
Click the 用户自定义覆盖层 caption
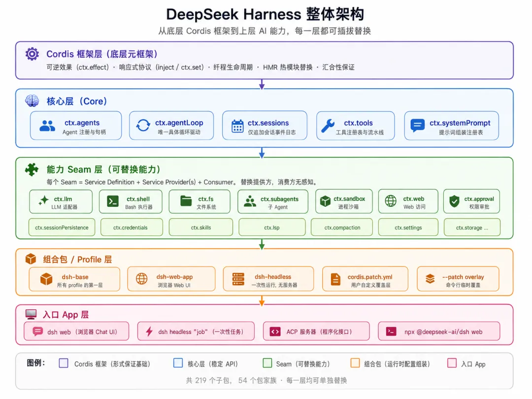click(370, 285)
